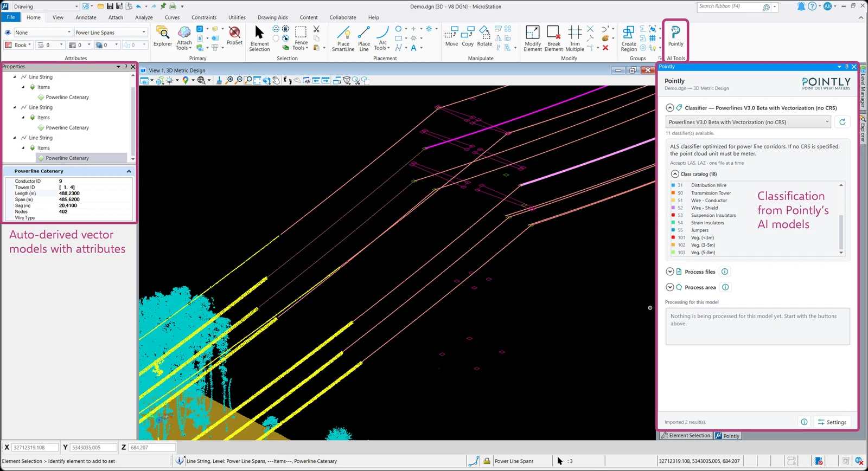Open Pointly Settings
This screenshot has height=471, width=868.
click(832, 422)
